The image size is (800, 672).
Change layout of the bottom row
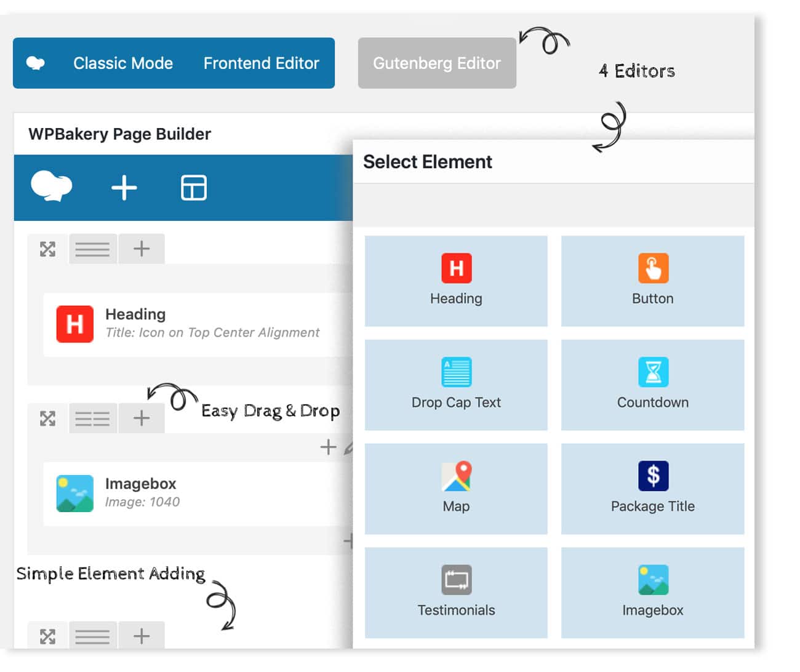pos(92,635)
